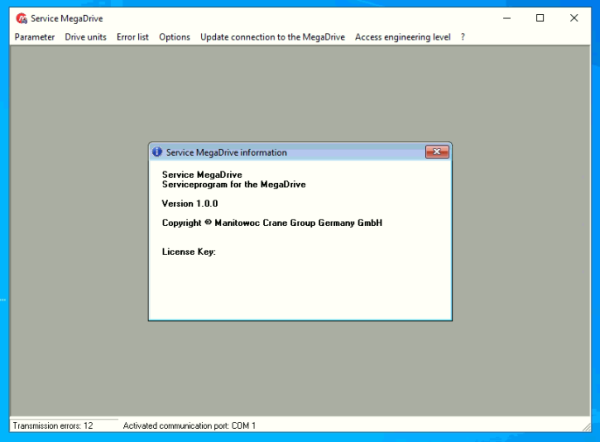Click the dialog title Service MegaDrive information
The height and width of the screenshot is (442, 600).
click(226, 152)
